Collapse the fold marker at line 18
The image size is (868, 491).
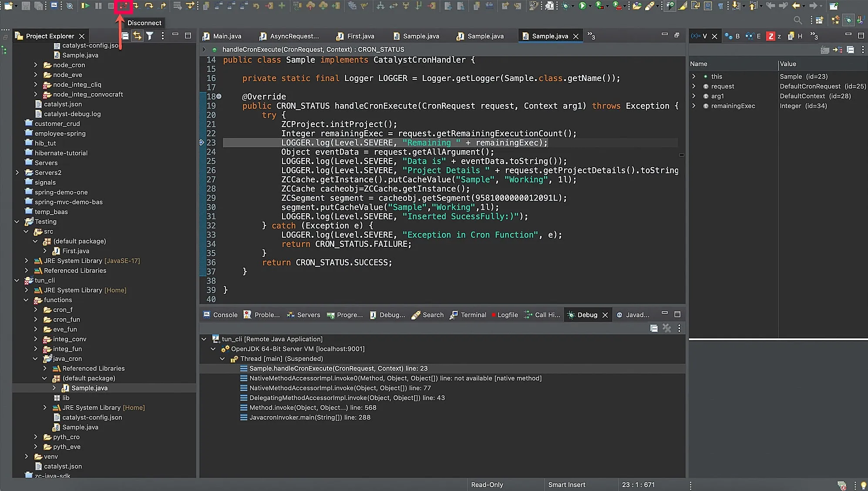[x=219, y=96]
